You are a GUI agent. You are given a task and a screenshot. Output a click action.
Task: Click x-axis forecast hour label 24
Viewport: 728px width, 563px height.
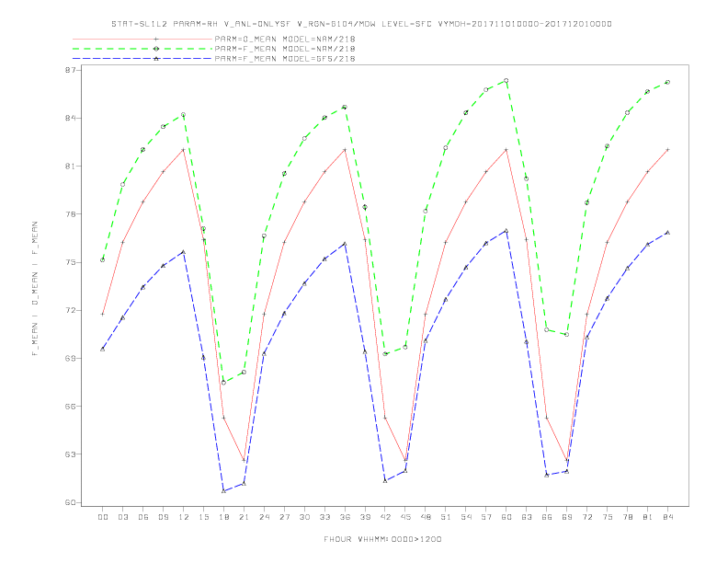click(x=264, y=517)
